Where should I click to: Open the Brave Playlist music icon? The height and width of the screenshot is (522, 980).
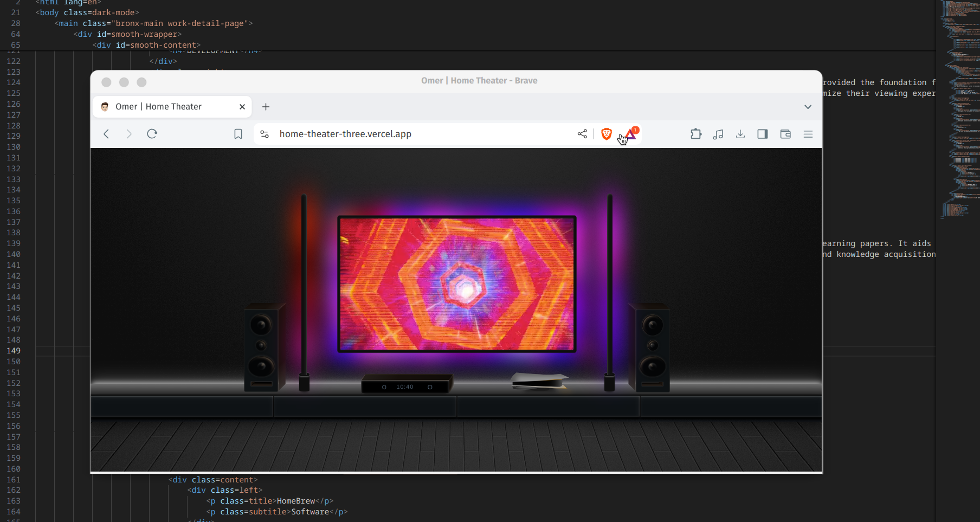click(x=718, y=134)
